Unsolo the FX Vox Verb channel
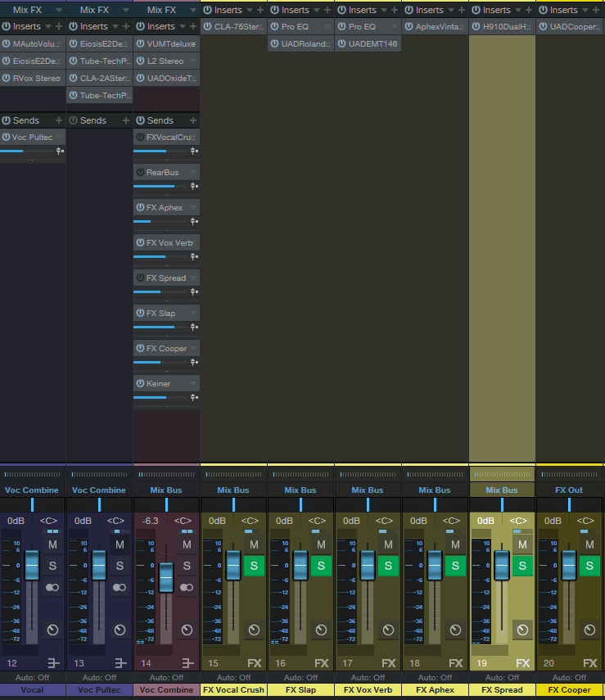 pyautogui.click(x=388, y=566)
